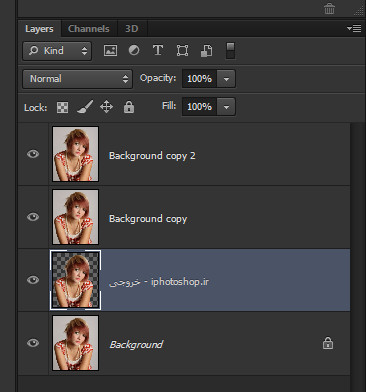The image size is (366, 392).
Task: Toggle layer filtering on/off switch
Action: [x=230, y=51]
